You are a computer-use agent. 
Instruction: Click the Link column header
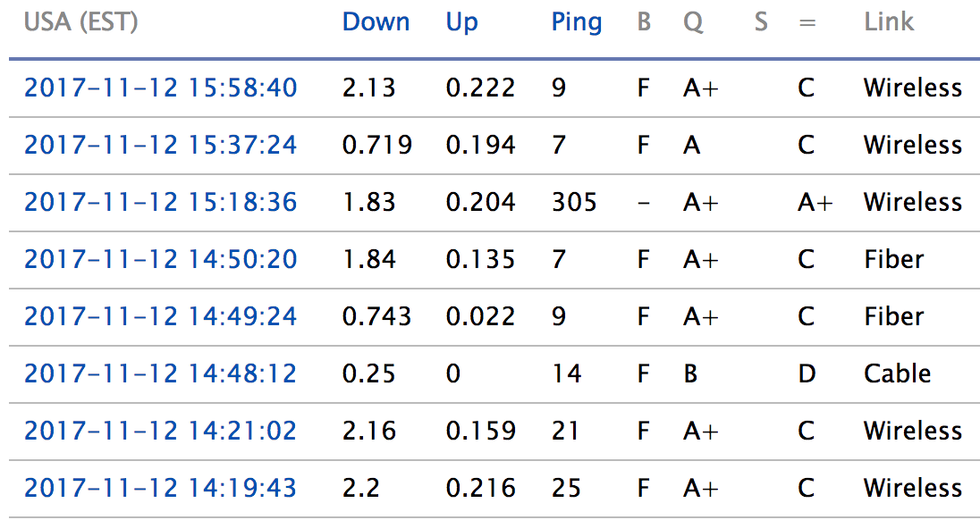(x=889, y=22)
